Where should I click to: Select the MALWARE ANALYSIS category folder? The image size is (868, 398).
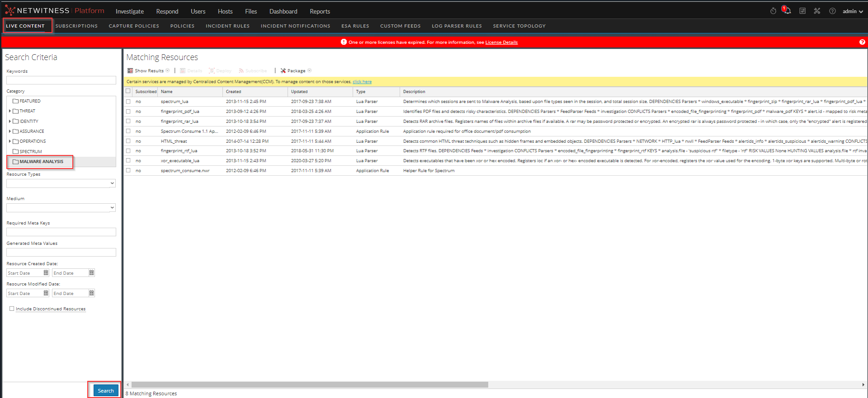point(38,161)
